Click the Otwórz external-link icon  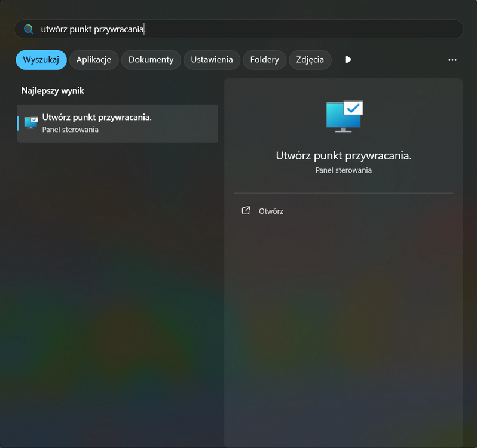(x=246, y=211)
